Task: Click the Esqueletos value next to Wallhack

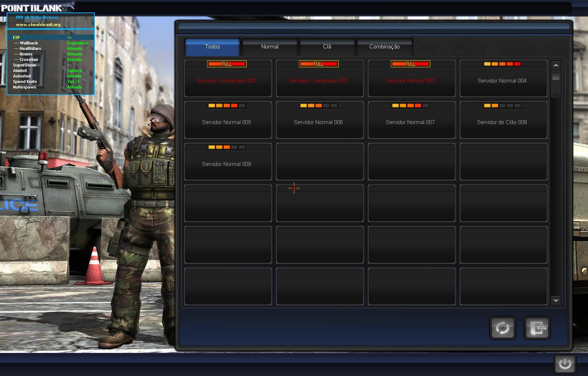Action: [78, 43]
